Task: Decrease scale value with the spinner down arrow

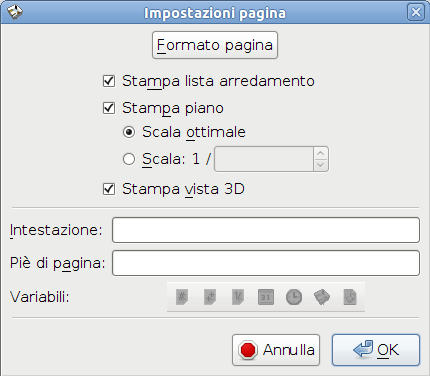Action: tap(321, 165)
